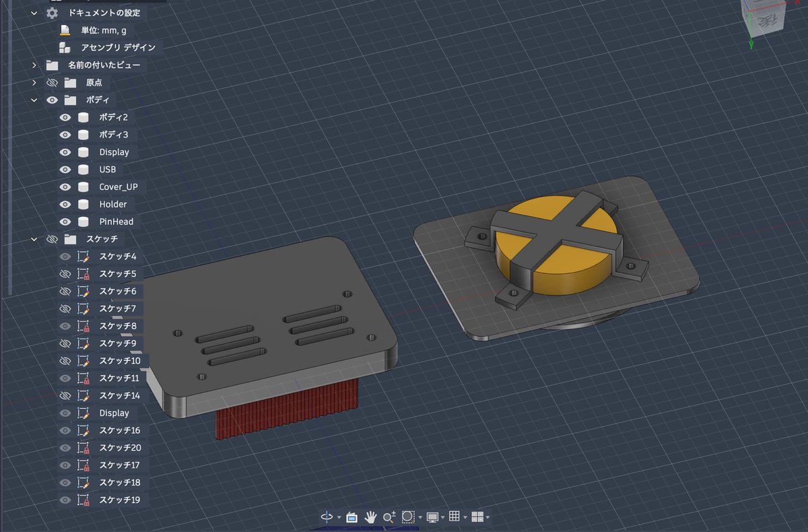
Task: Activate the Pan hand tool
Action: coord(370,517)
